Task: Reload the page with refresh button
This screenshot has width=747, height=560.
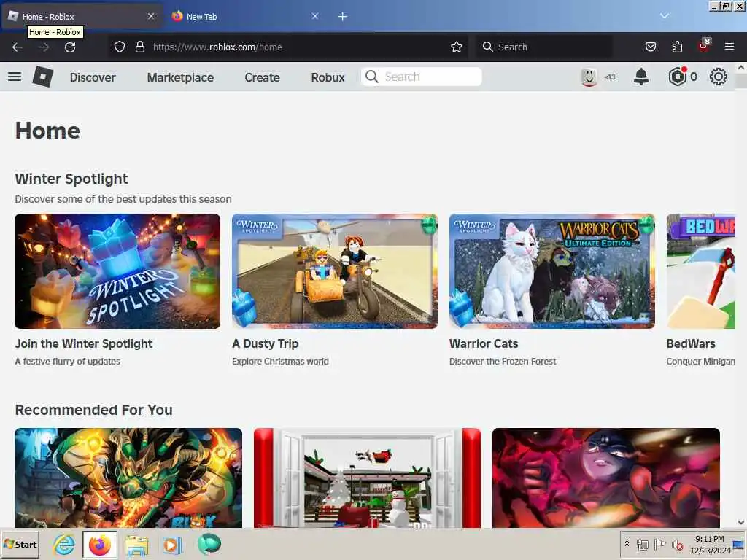Action: (70, 47)
